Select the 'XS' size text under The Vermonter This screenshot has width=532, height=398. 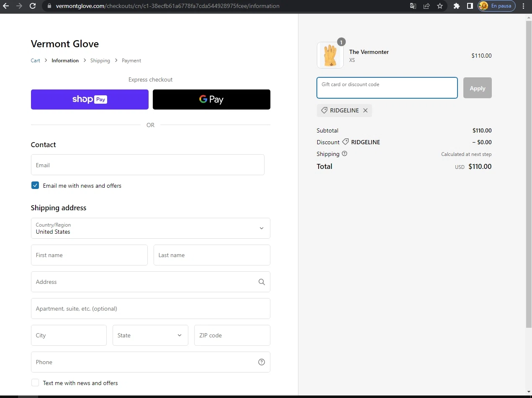pyautogui.click(x=352, y=60)
